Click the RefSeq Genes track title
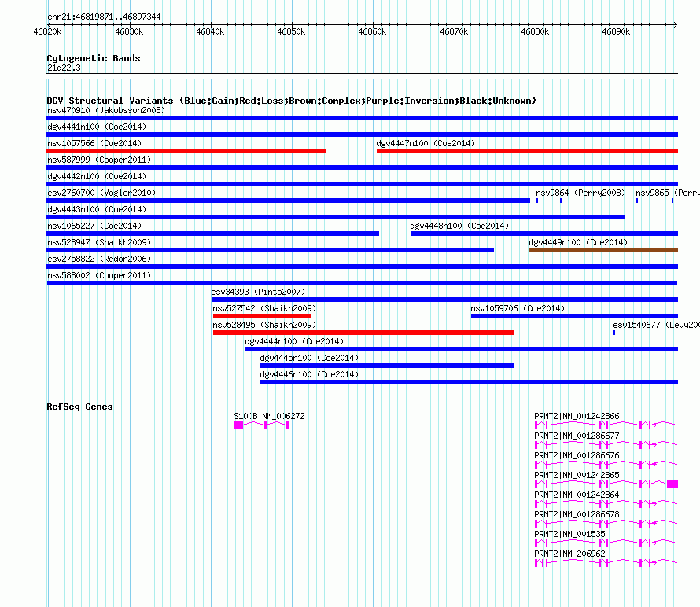Image resolution: width=700 pixels, height=607 pixels. [79, 407]
